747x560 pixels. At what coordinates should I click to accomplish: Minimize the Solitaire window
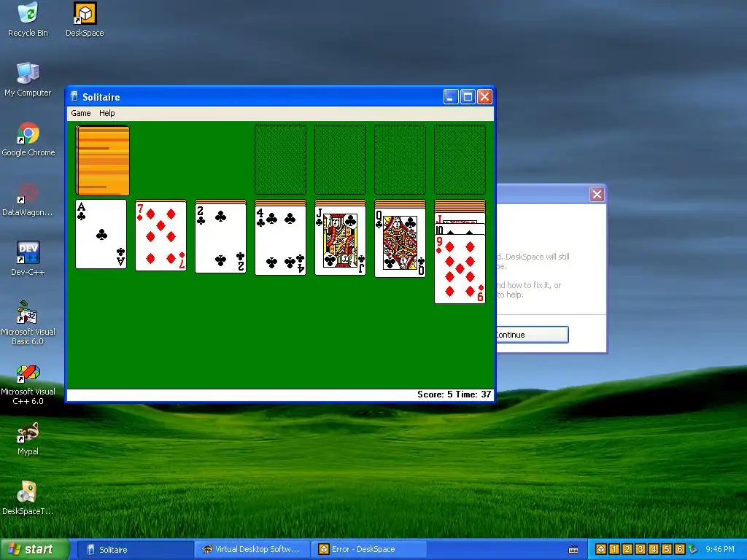pos(451,97)
